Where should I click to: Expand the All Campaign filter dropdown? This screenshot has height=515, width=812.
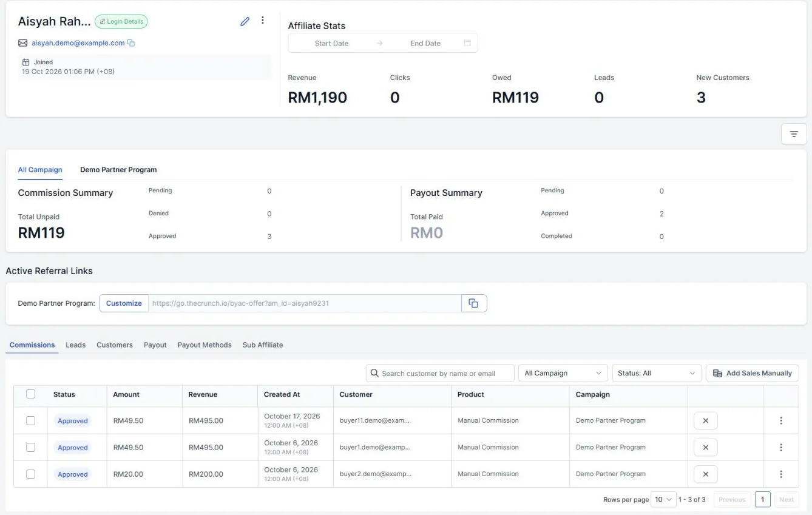[x=563, y=373]
